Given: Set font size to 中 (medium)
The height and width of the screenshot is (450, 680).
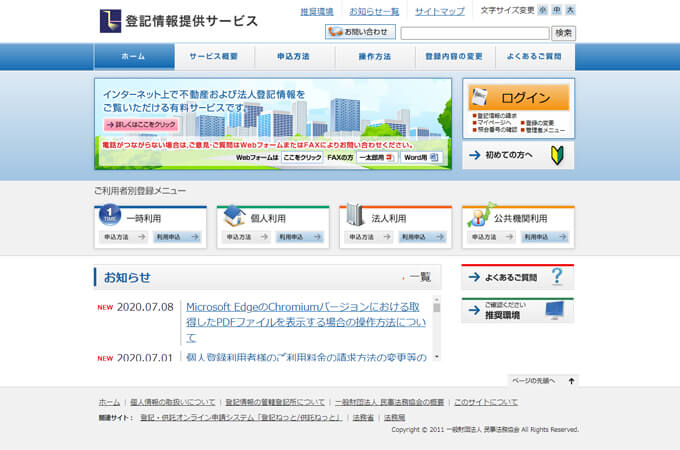Looking at the screenshot, I should point(557,10).
